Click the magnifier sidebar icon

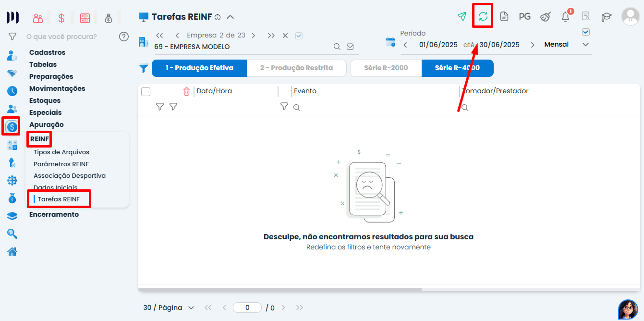[x=12, y=234]
